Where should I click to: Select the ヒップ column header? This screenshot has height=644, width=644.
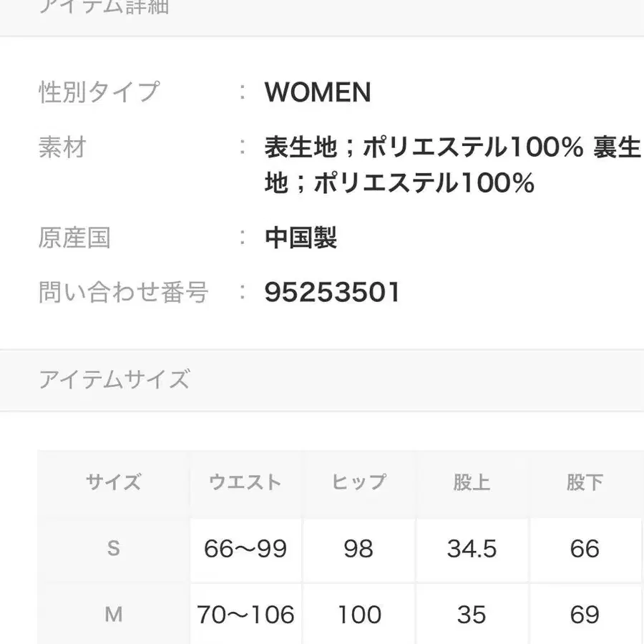[358, 482]
